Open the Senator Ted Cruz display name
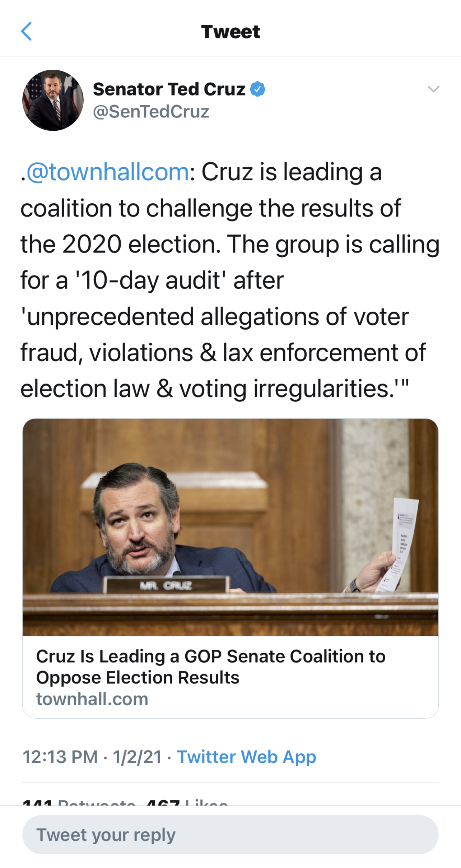The width and height of the screenshot is (461, 868). (x=169, y=89)
